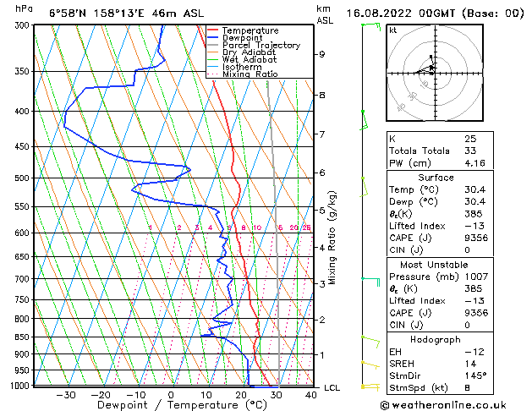Viewport: 532px width, 411px height.
Task: Click the pink mixing ratio label 10
Action: coord(257,227)
